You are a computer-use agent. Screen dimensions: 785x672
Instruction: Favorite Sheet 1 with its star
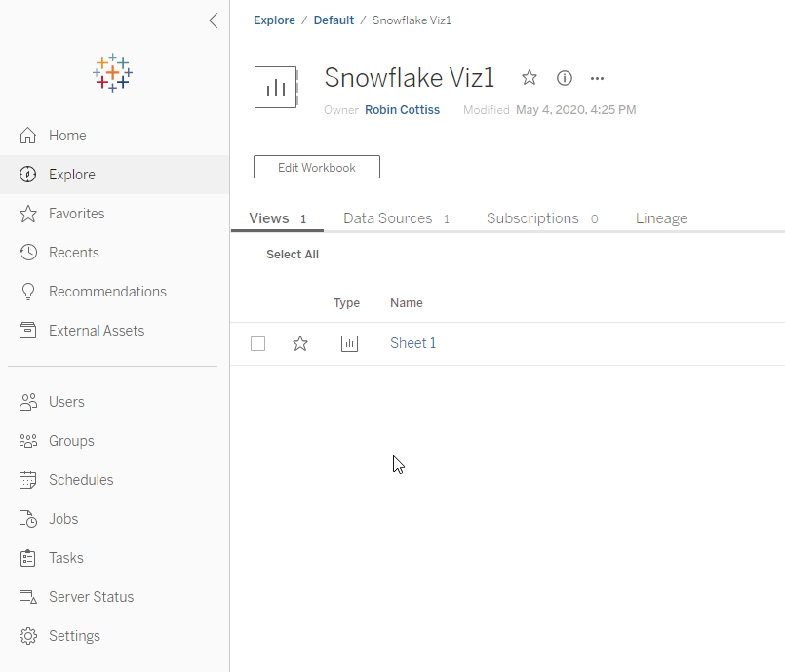click(300, 343)
